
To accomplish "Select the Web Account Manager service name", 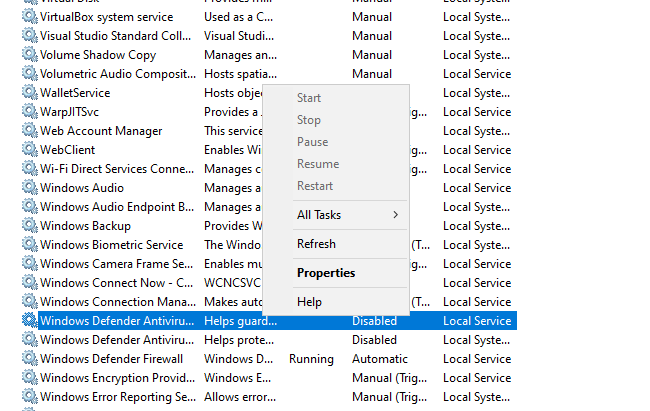I will [101, 131].
